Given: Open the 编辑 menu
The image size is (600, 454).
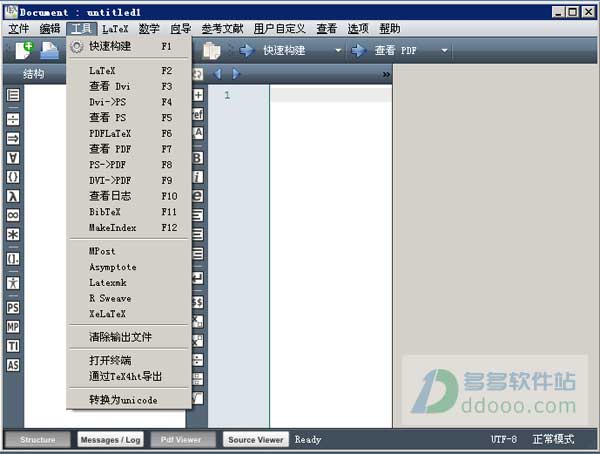Looking at the screenshot, I should 50,29.
